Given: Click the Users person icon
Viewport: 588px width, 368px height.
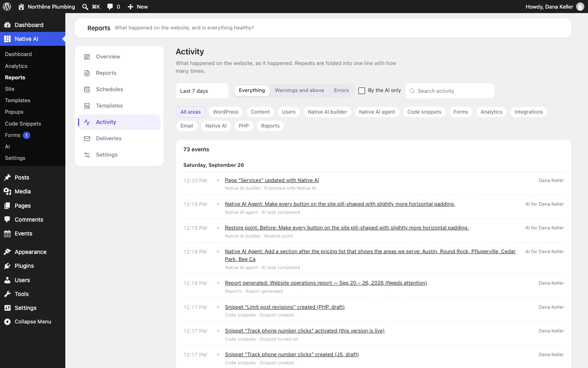Looking at the screenshot, I should 7,280.
